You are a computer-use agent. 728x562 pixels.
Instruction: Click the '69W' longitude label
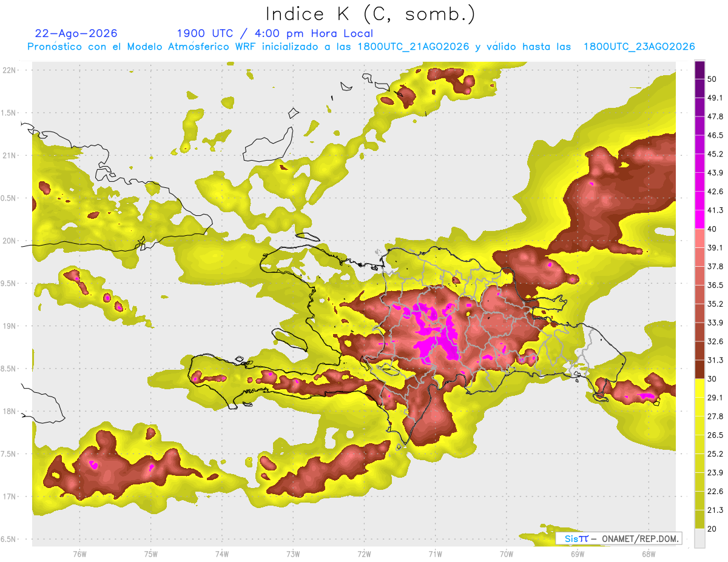click(577, 554)
